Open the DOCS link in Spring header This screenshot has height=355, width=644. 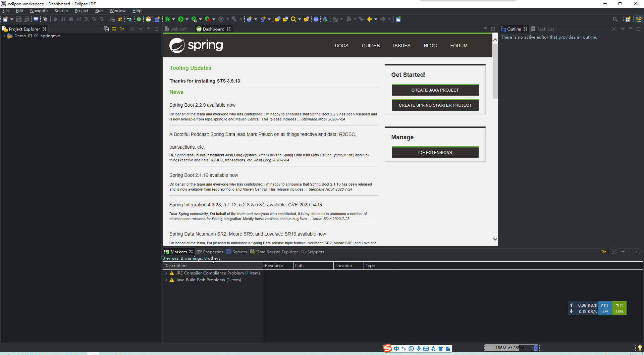point(341,46)
